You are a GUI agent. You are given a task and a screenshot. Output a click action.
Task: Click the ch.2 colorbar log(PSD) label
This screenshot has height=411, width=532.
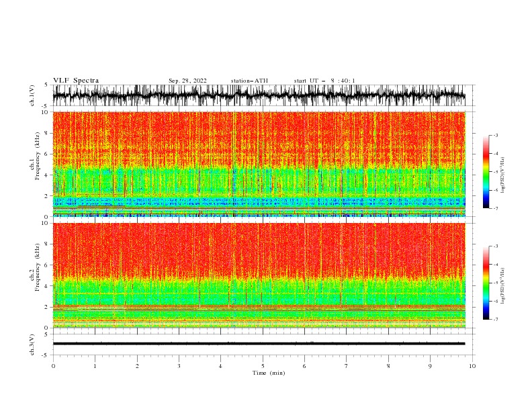tap(503, 285)
